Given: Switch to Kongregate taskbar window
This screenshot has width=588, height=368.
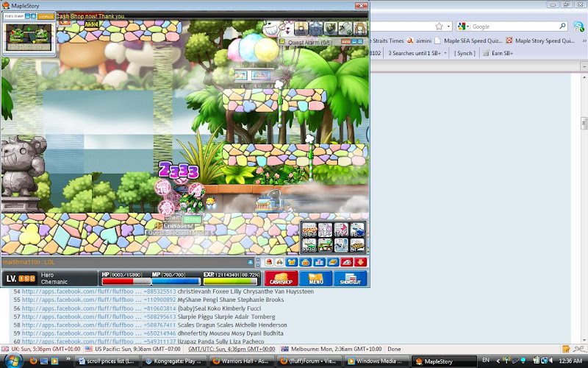Looking at the screenshot, I should 173,361.
